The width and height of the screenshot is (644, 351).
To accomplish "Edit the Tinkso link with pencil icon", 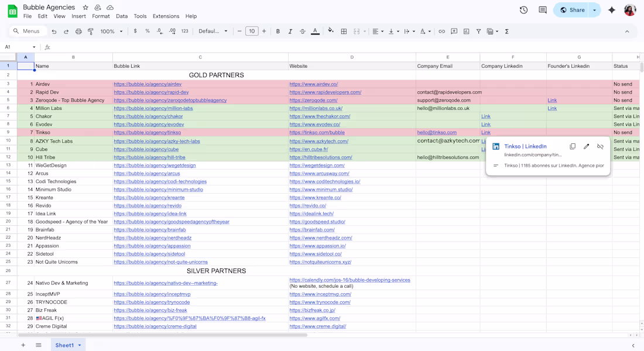I will point(587,146).
